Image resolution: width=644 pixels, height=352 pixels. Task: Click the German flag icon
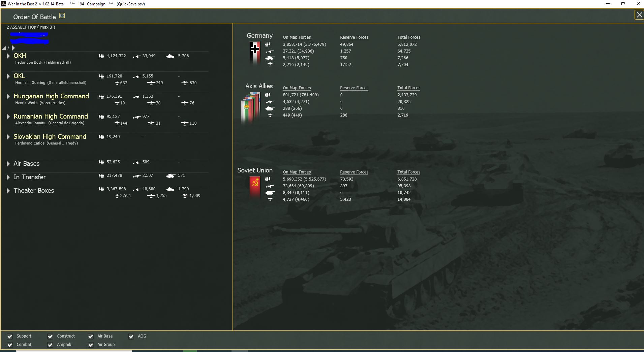pos(255,53)
